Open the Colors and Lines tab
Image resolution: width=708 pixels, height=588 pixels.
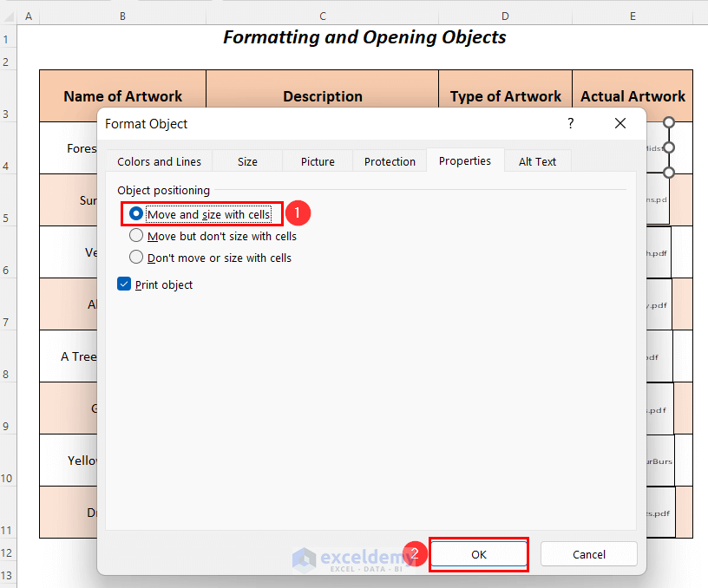pyautogui.click(x=159, y=161)
